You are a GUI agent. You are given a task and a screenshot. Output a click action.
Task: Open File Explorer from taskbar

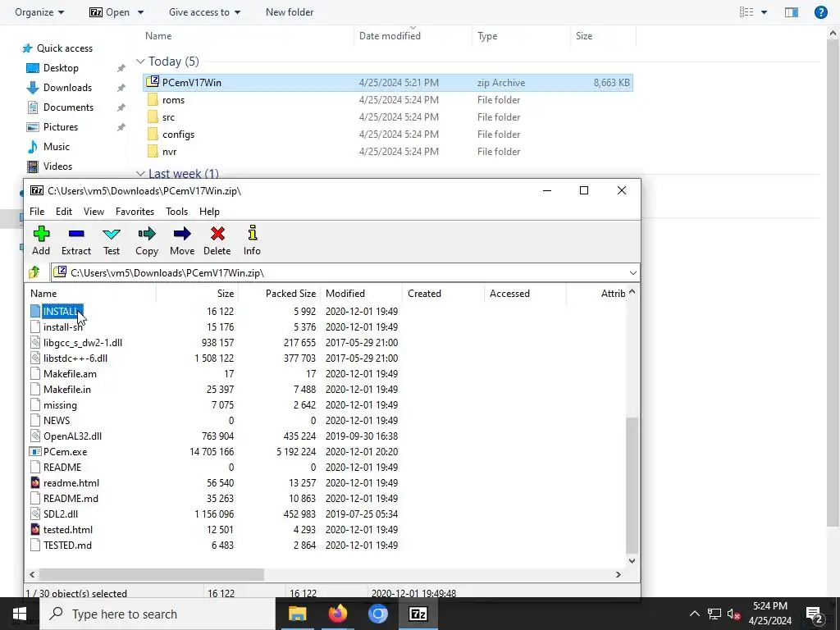coord(298,614)
